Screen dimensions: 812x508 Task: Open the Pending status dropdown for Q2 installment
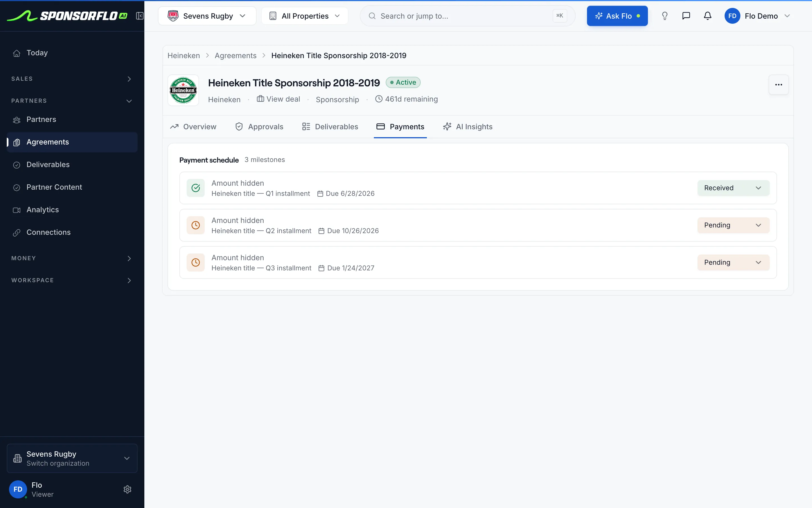[733, 225]
